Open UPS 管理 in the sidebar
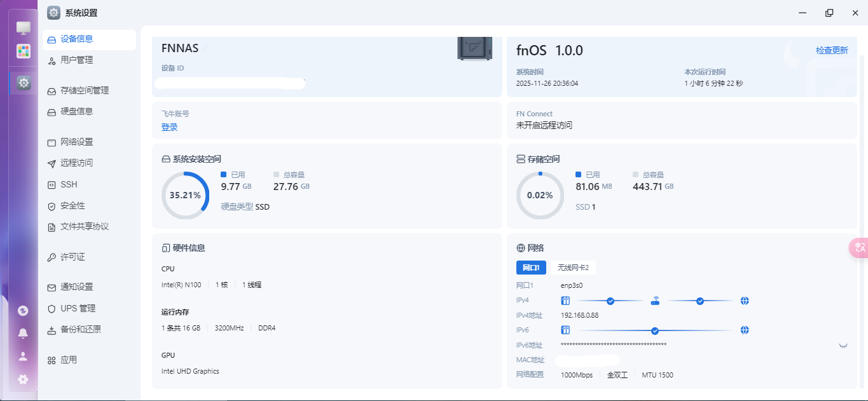Image resolution: width=868 pixels, height=401 pixels. point(89,309)
